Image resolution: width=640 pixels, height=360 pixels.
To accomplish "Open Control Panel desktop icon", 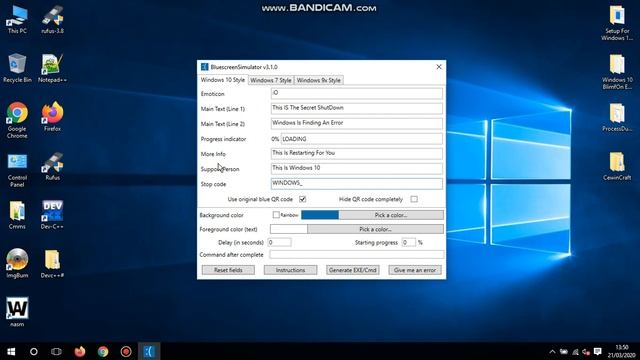I will 17,170.
